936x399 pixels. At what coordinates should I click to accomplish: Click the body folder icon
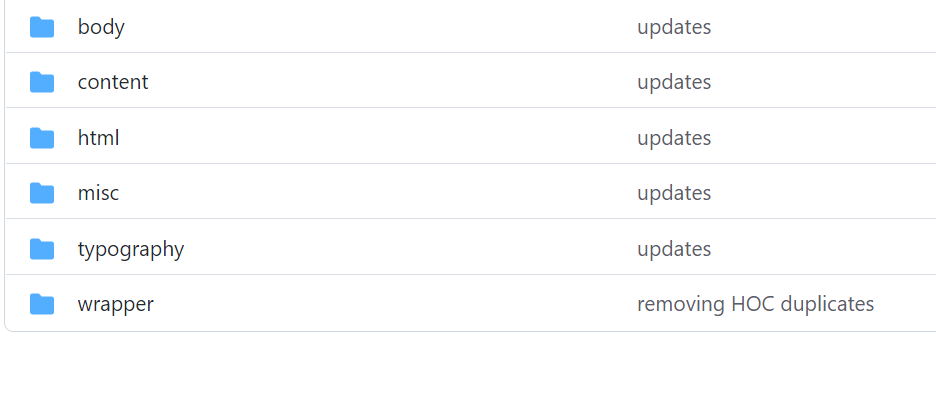click(42, 27)
